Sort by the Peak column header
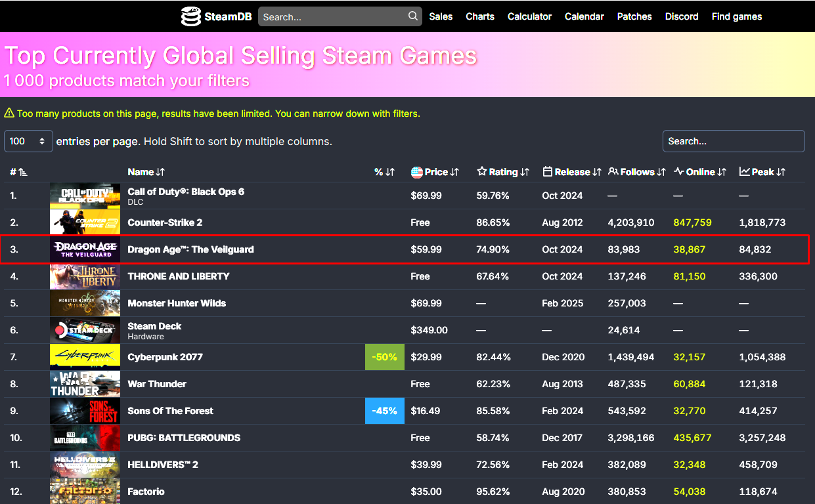This screenshot has width=815, height=504. [x=762, y=172]
